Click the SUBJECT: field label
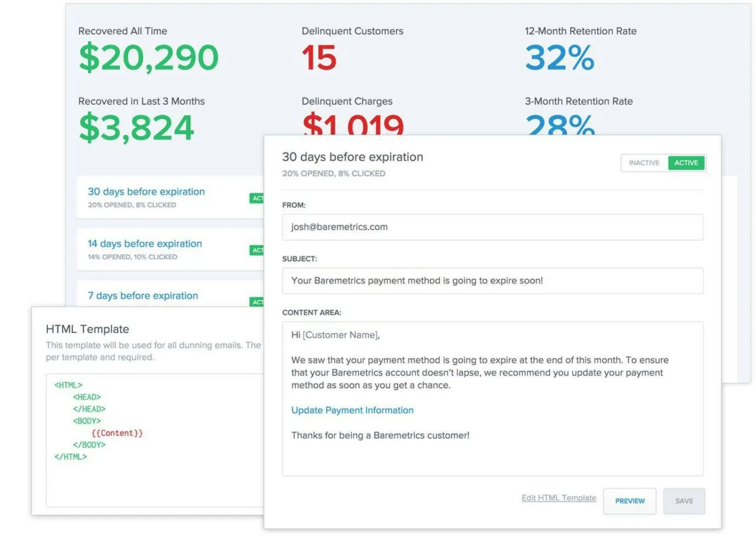 pyautogui.click(x=299, y=259)
